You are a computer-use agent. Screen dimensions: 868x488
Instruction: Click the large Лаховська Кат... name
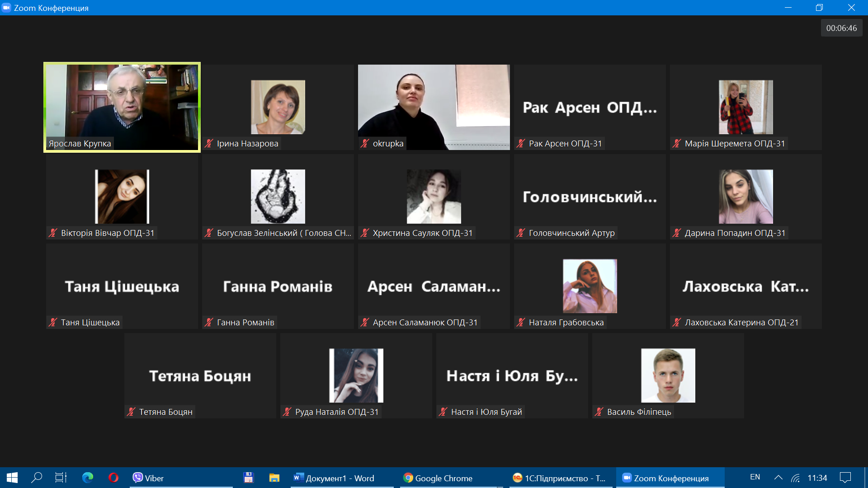tap(746, 286)
